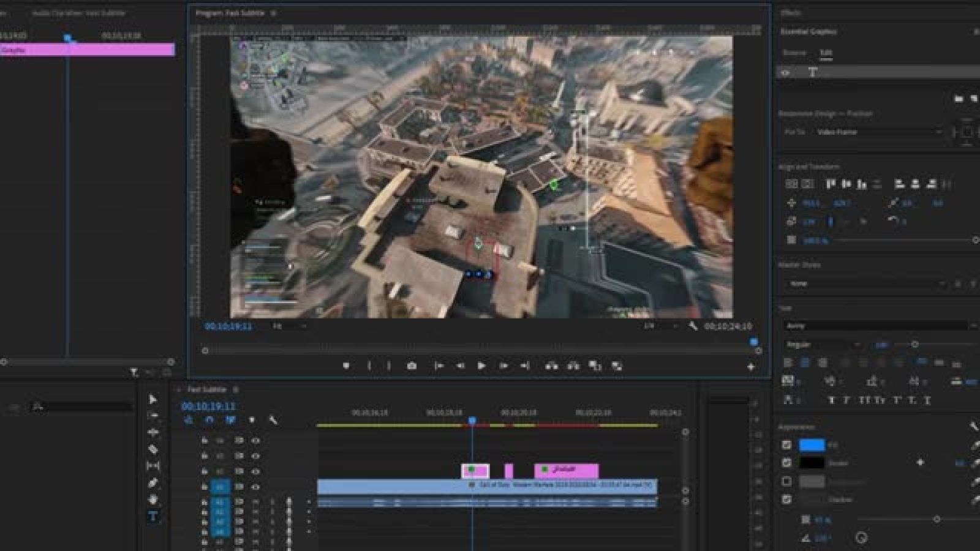Open timeline display settings wrench
The height and width of the screenshot is (551, 980).
pyautogui.click(x=273, y=420)
